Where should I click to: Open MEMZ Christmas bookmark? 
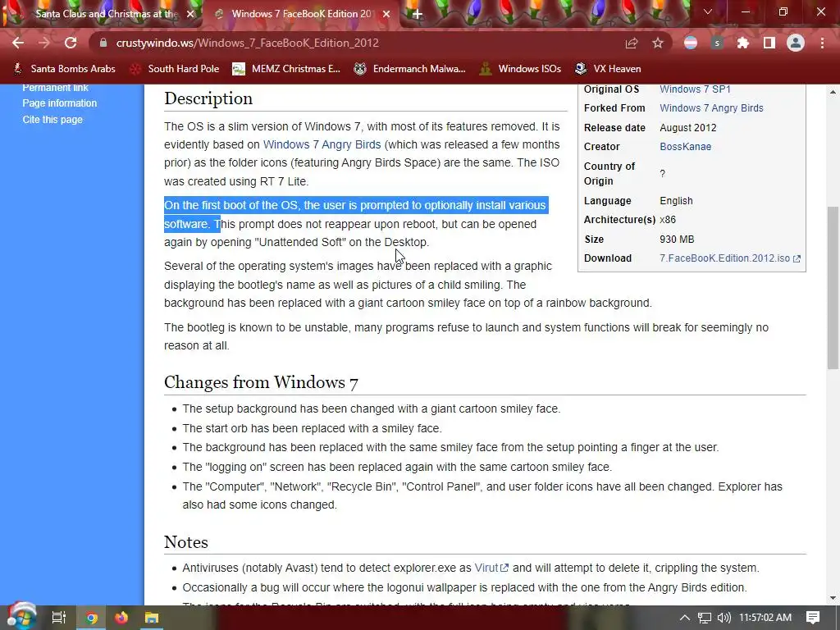(286, 69)
